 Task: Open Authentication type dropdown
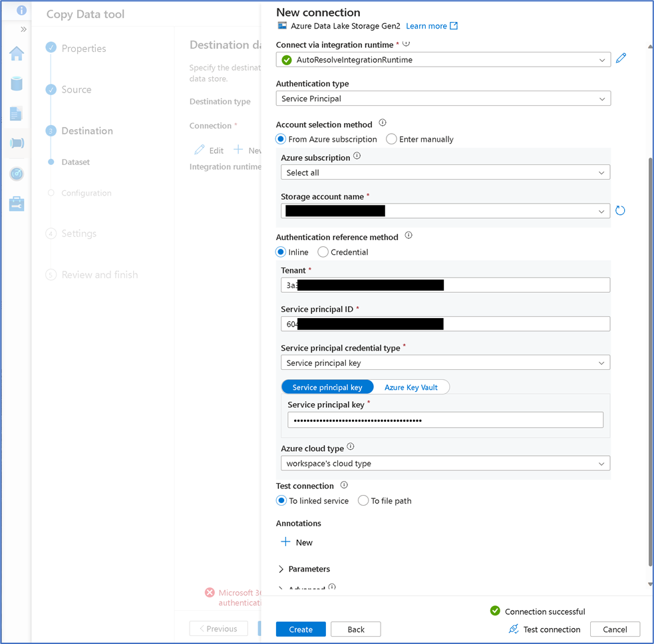click(443, 98)
